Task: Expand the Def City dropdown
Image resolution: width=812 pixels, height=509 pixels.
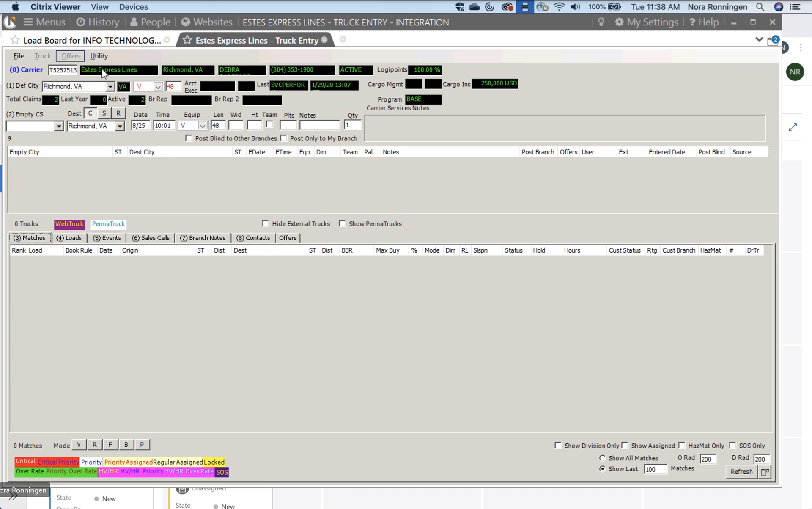Action: [110, 86]
